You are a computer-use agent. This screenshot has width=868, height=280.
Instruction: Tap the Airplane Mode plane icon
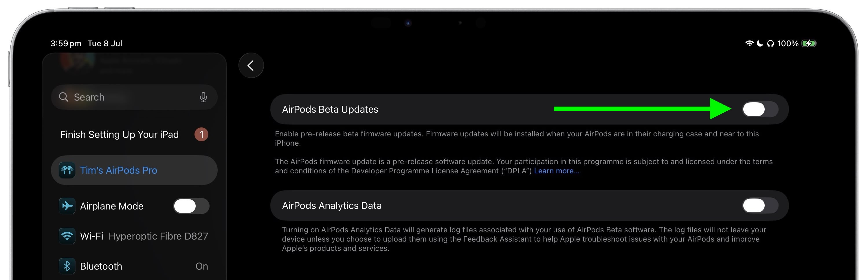pos(67,206)
